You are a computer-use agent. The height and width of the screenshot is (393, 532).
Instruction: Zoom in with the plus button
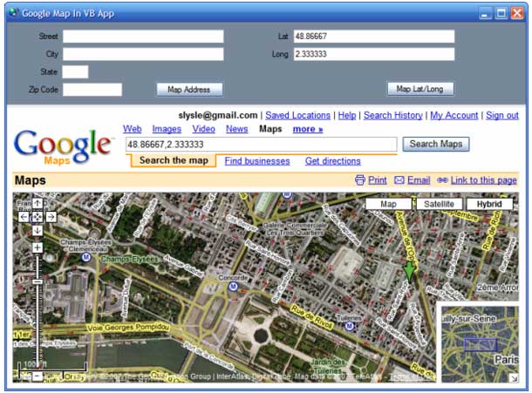point(38,247)
